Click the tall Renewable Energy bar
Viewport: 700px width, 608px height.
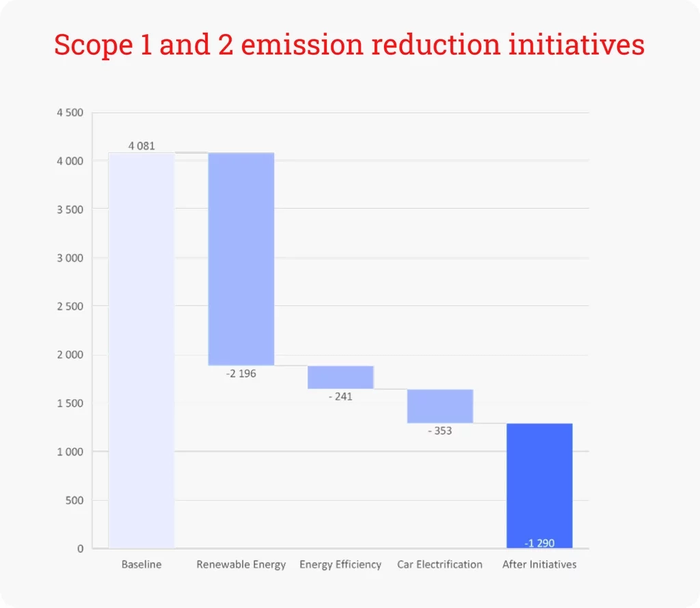(241, 258)
